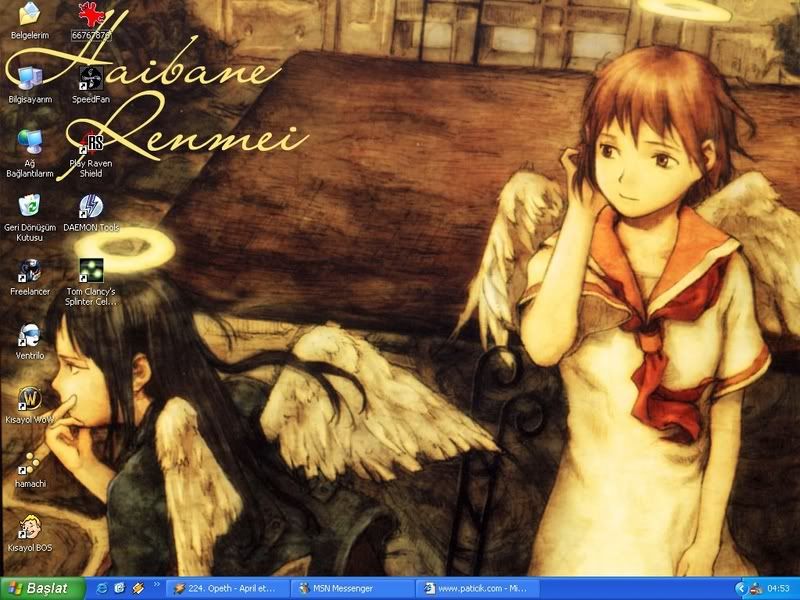Switch to www.patick.com browser taskbar button

(478, 588)
